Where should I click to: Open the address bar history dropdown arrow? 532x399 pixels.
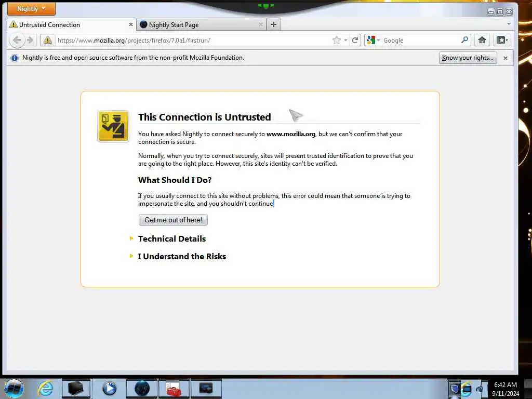tap(345, 41)
